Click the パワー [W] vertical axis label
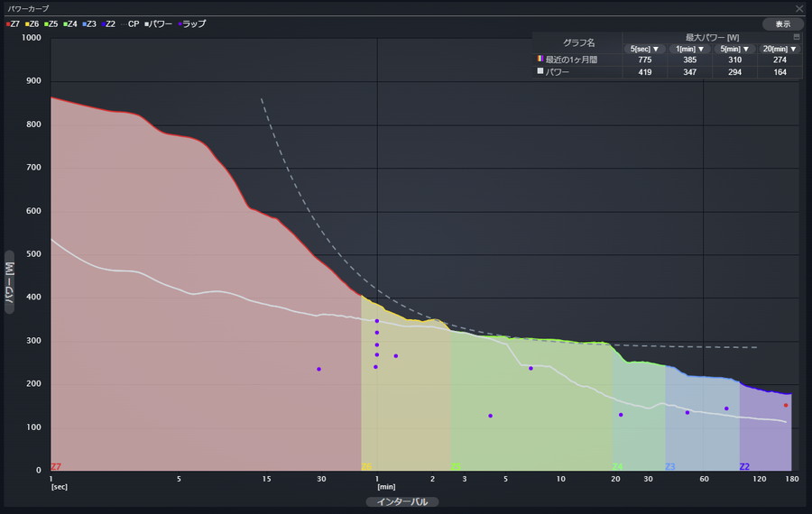The height and width of the screenshot is (514, 812). [10, 281]
